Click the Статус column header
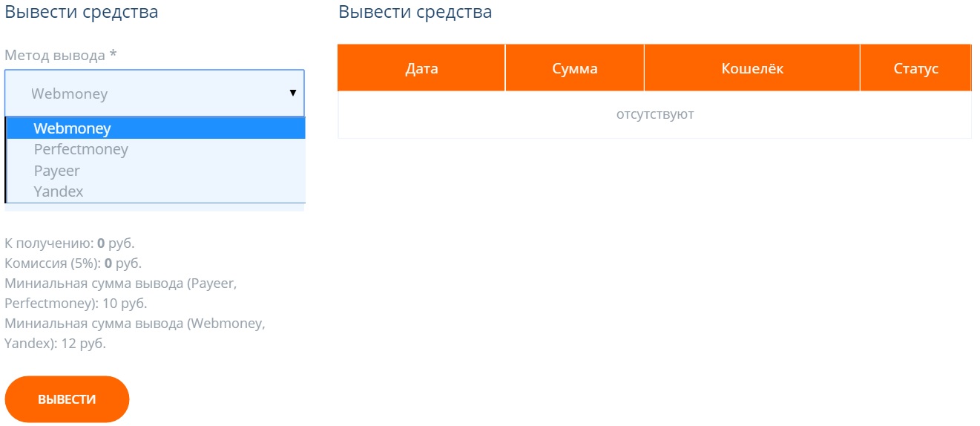The image size is (980, 426). (x=916, y=68)
